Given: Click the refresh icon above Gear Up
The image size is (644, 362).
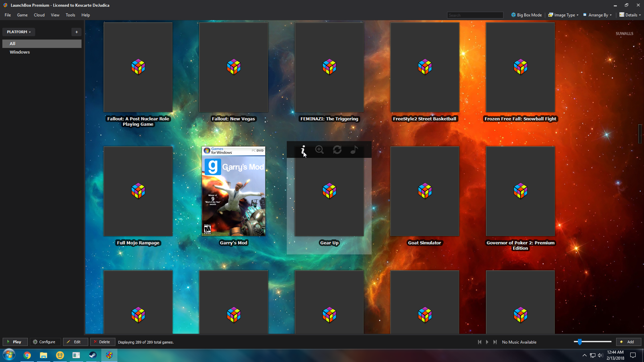Looking at the screenshot, I should (337, 149).
